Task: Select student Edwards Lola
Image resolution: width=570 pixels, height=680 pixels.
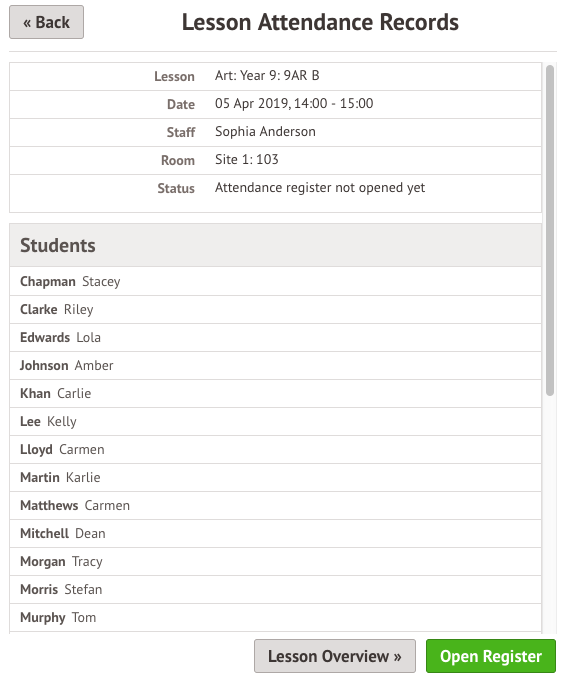Action: point(275,337)
